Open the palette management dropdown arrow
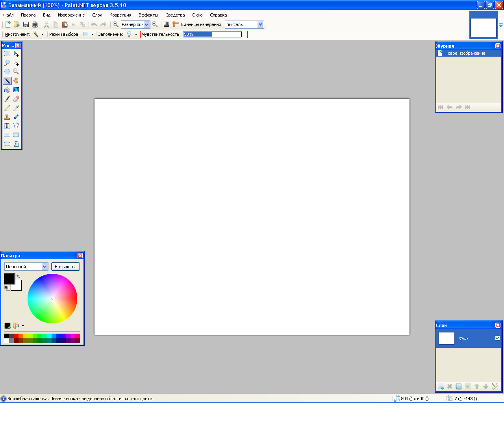 [23, 326]
